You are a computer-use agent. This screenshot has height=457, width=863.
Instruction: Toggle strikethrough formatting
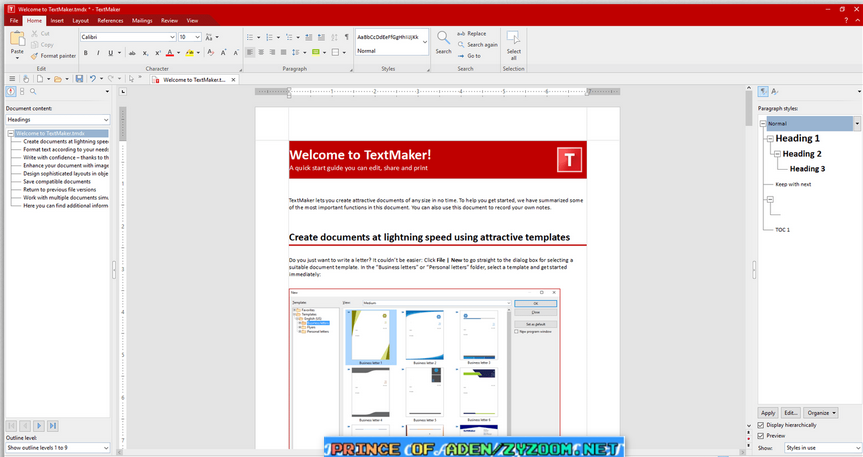tap(132, 53)
